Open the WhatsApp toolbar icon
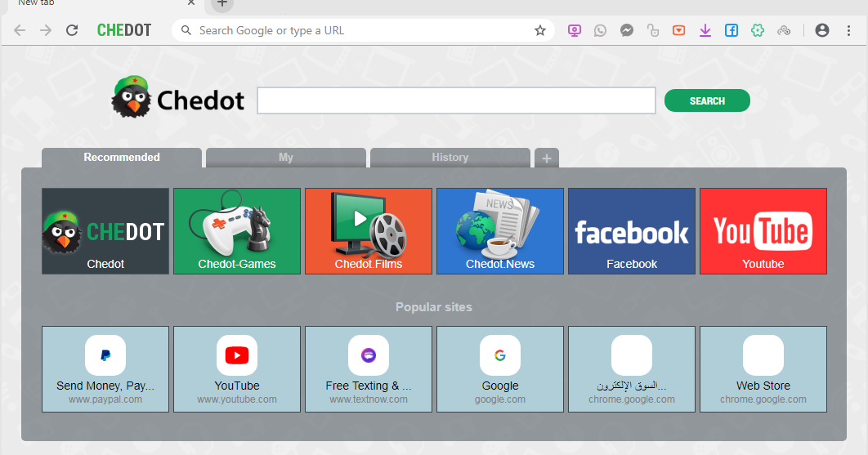 click(x=600, y=30)
